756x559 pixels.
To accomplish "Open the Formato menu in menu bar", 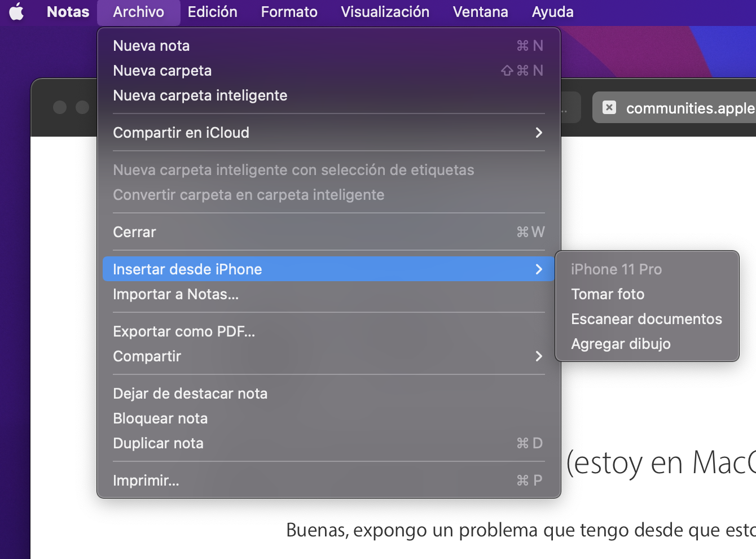I will pos(289,12).
